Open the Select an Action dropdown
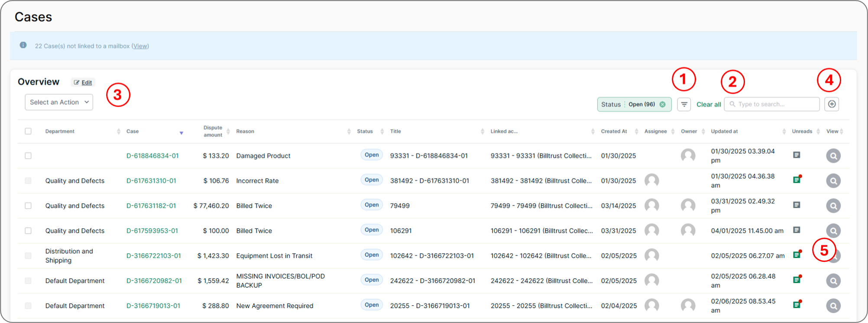868x323 pixels. (x=59, y=102)
